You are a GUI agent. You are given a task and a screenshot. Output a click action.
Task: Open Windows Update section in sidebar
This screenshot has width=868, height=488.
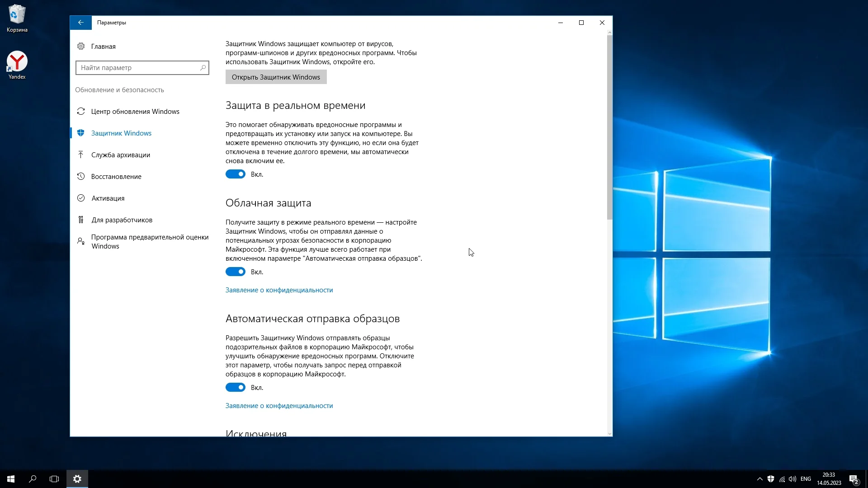point(135,112)
